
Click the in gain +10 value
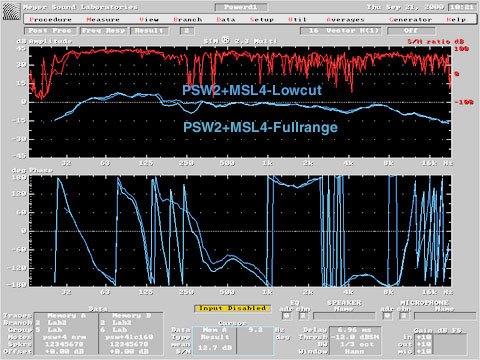click(423, 337)
